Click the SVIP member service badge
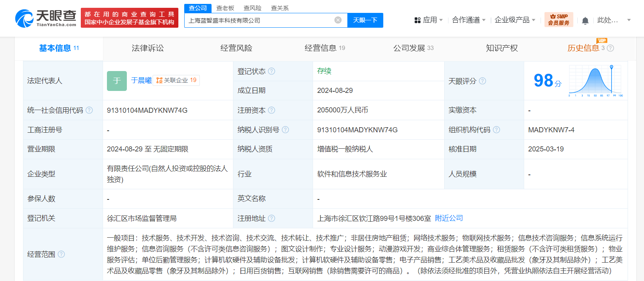Image resolution: width=644 pixels, height=281 pixels. click(559, 20)
